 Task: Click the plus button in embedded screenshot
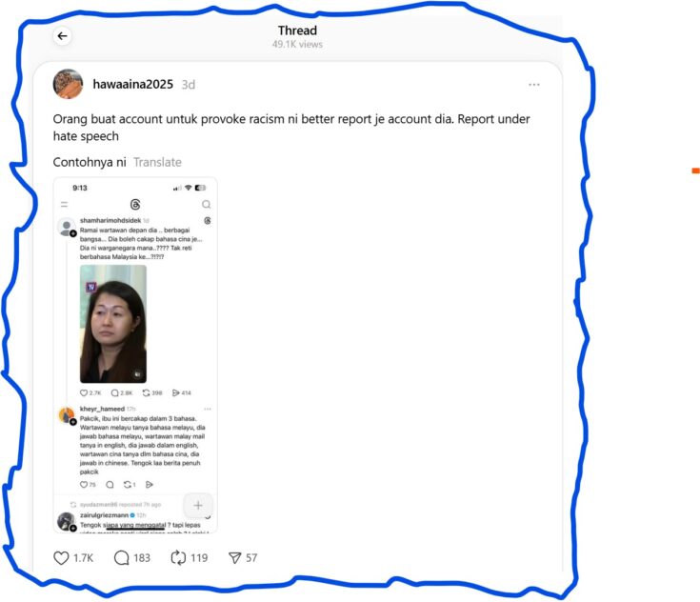pos(198,505)
